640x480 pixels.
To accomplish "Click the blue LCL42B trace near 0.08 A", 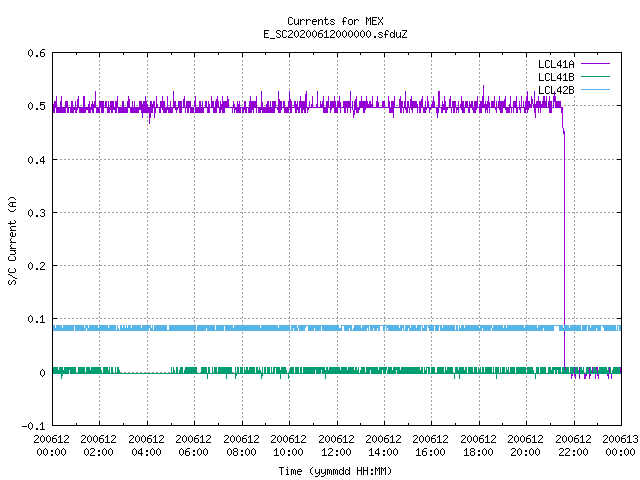I will click(x=337, y=328).
